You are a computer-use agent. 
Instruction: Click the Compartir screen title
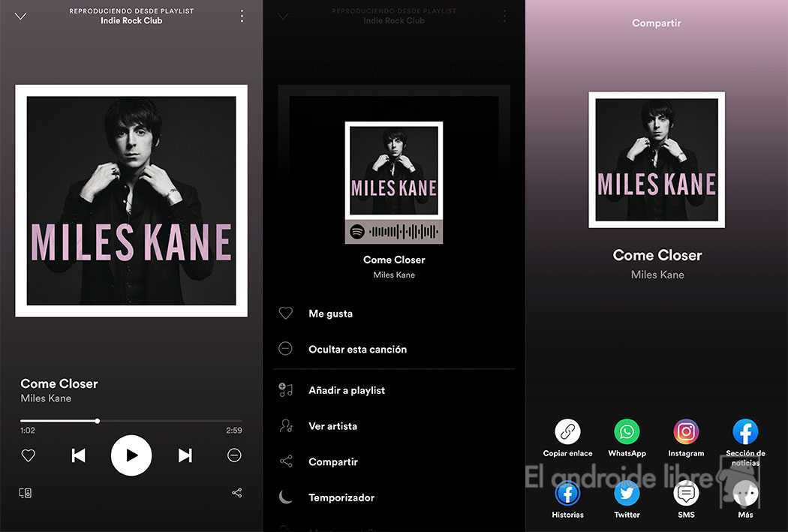[657, 23]
